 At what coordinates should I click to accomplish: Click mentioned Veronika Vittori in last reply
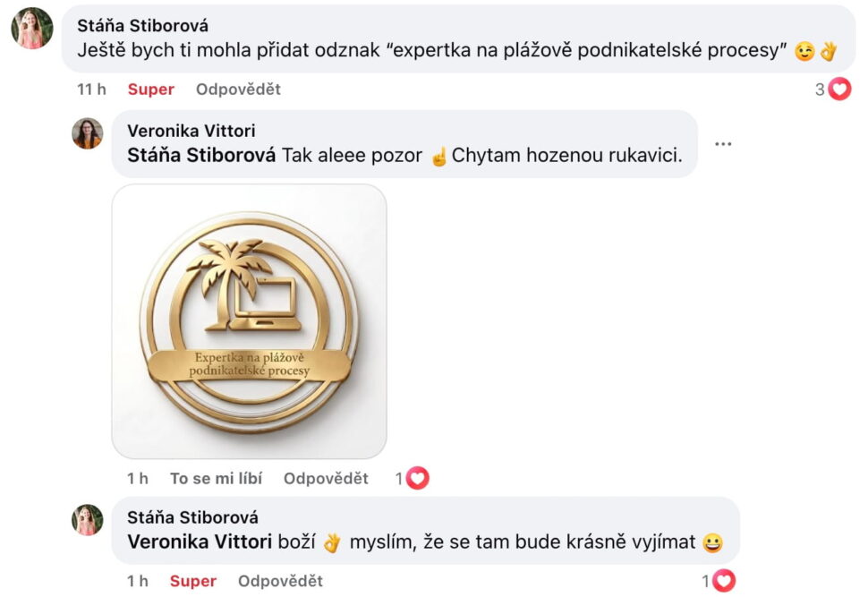[x=200, y=542]
